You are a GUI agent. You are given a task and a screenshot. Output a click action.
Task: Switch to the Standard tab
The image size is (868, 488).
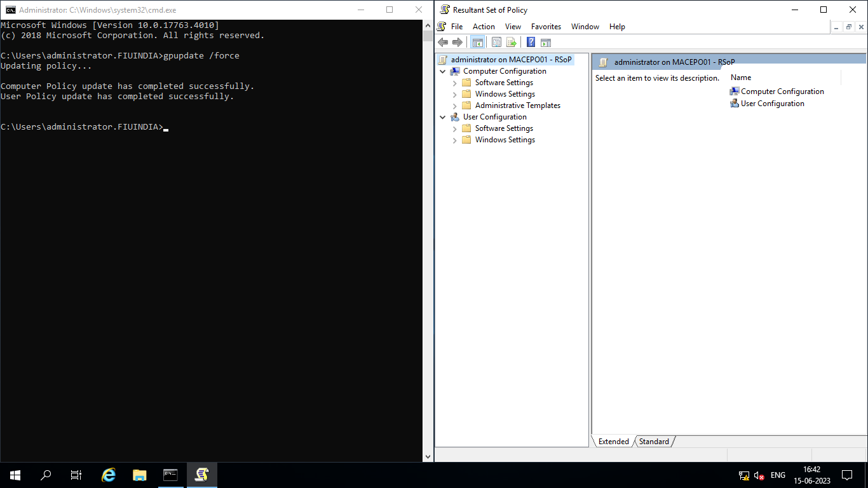(x=654, y=441)
